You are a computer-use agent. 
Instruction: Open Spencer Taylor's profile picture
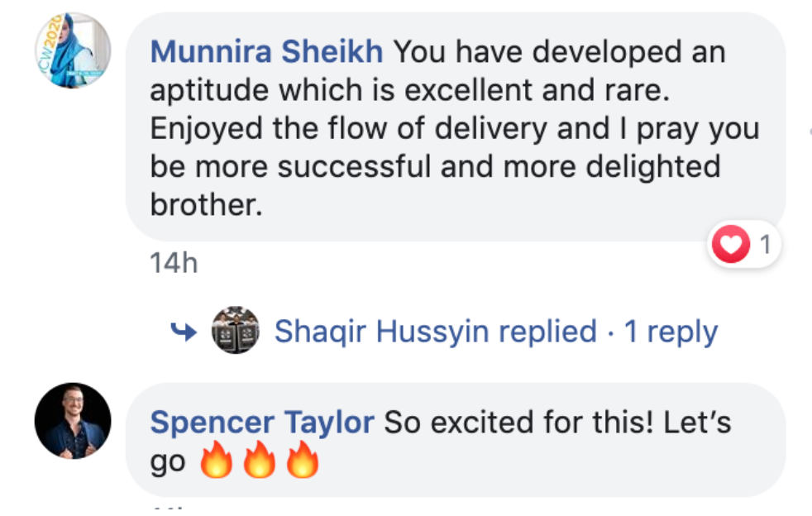(x=73, y=420)
